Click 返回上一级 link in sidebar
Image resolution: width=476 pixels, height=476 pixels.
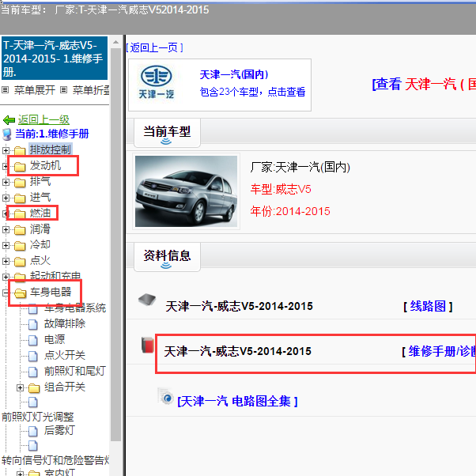coord(43,120)
